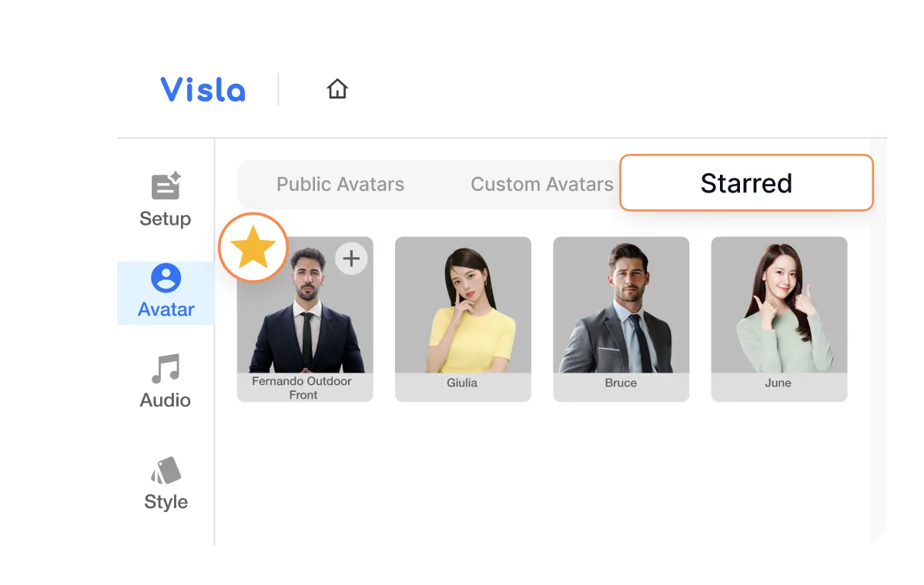Toggle the star to unfavorite the avatar
924x585 pixels.
pos(254,247)
